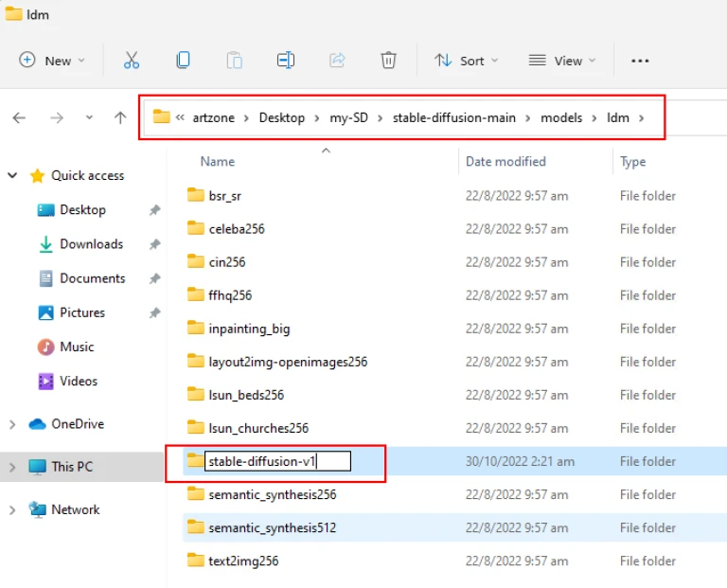This screenshot has width=727, height=588.
Task: Select the semantic_synthesis256 folder
Action: 273,495
